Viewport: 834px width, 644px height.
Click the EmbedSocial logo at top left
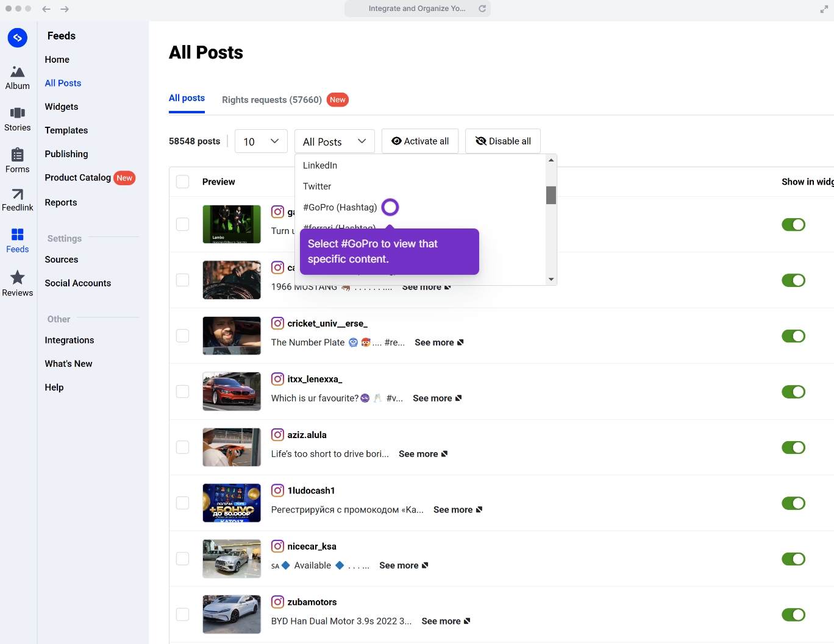click(x=17, y=38)
